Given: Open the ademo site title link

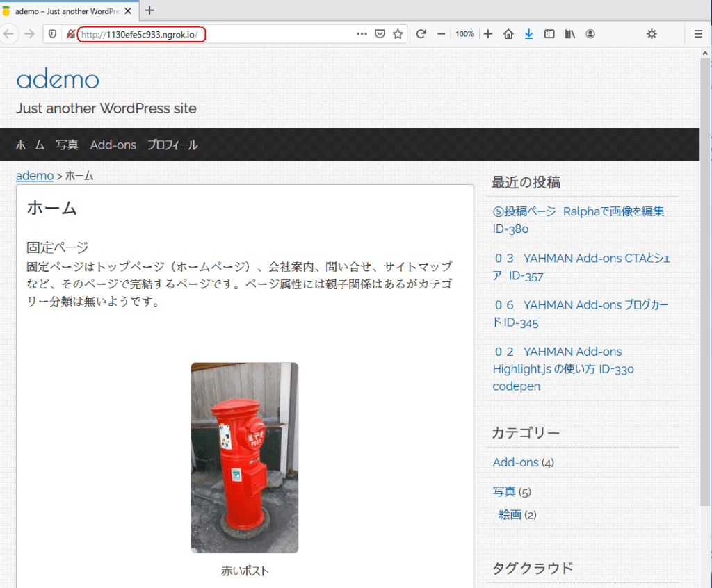Looking at the screenshot, I should tap(58, 79).
